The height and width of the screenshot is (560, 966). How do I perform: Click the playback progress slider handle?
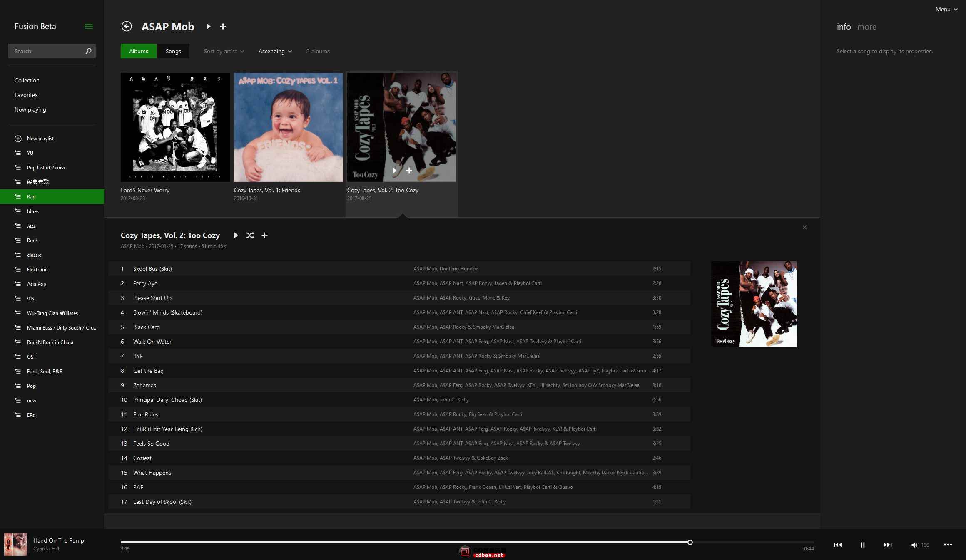[690, 542]
